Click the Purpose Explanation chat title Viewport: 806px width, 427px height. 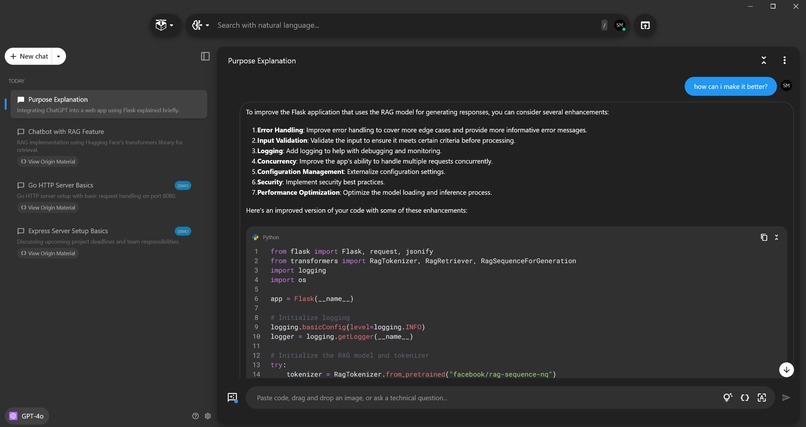[x=262, y=61]
